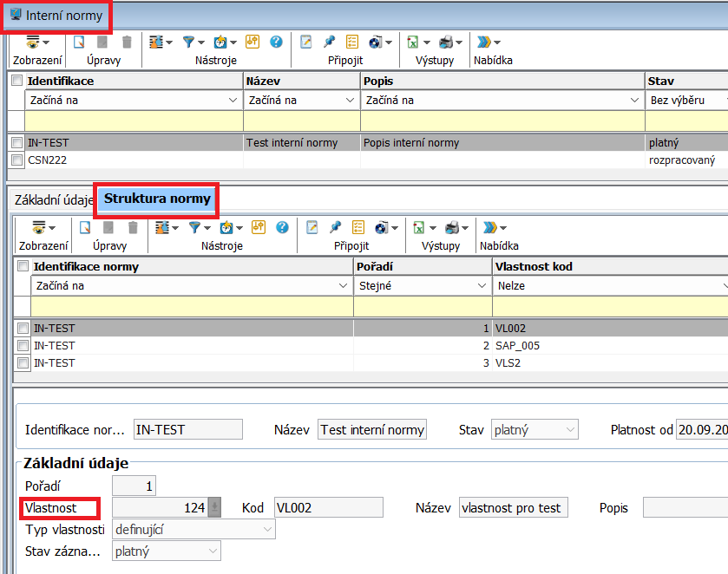Switch to Základní údaje tab
This screenshot has width=728, height=574.
coord(52,199)
